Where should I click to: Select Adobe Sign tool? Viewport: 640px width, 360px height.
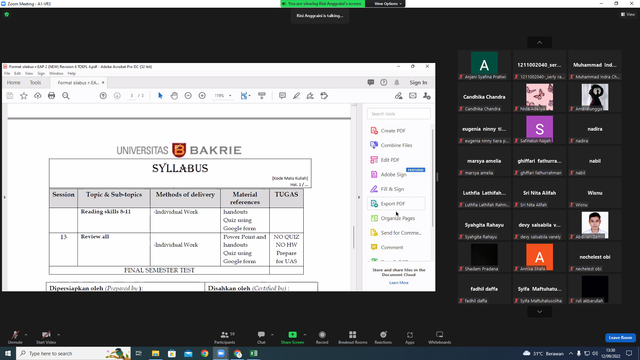pos(389,174)
